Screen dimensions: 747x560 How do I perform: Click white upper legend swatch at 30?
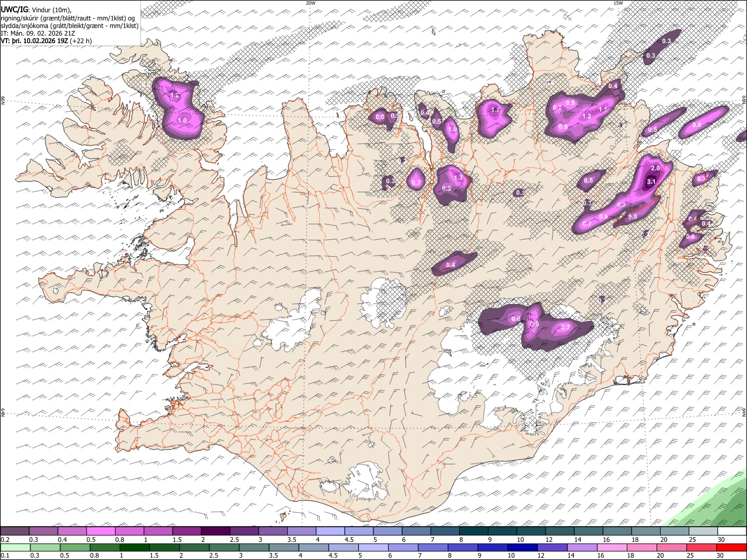point(732,531)
